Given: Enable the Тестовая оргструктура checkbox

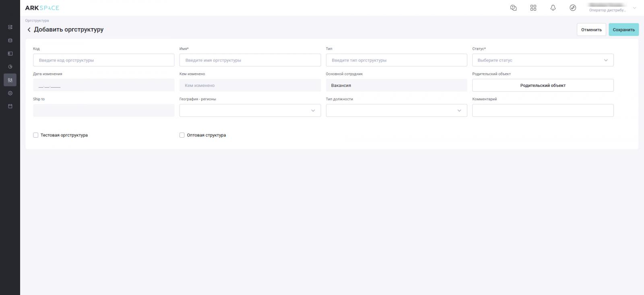Looking at the screenshot, I should coord(35,135).
